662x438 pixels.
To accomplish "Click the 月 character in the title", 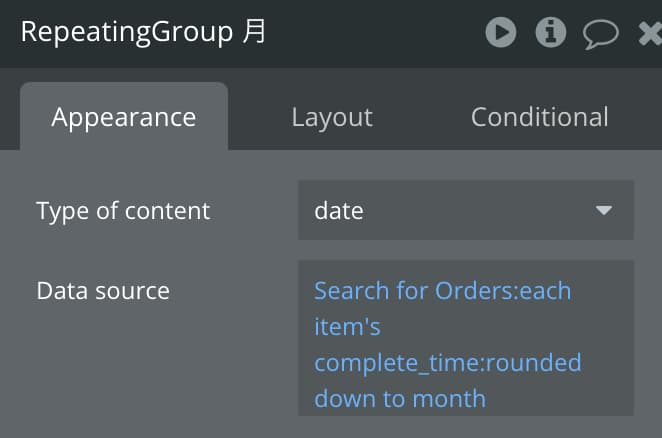I will [x=254, y=31].
